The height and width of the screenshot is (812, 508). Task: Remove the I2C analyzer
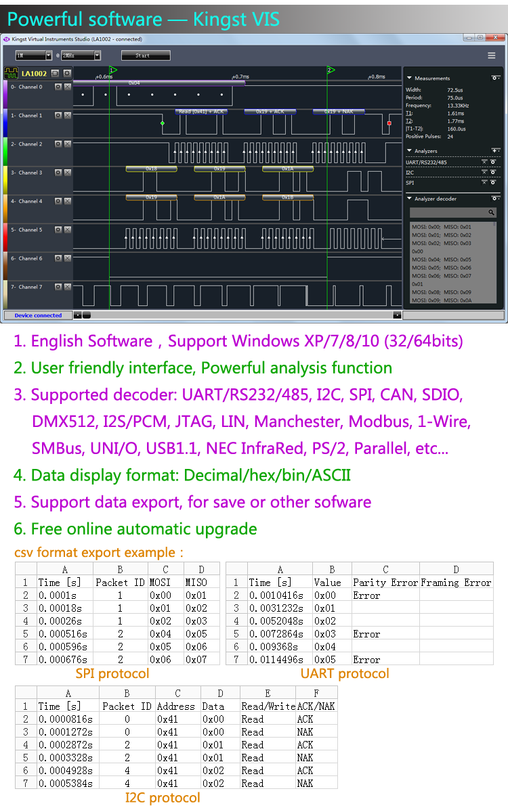coord(484,173)
